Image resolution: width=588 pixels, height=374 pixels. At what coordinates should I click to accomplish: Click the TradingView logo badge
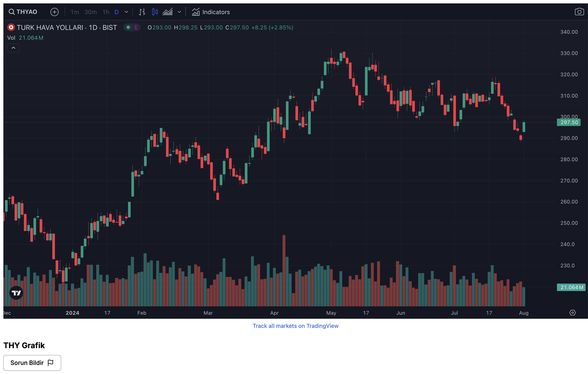click(16, 293)
